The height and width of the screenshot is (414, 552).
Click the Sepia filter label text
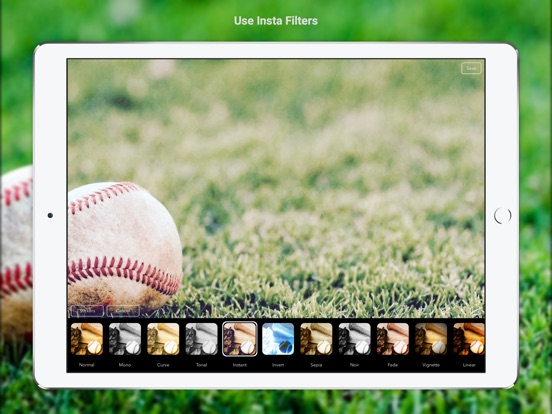click(316, 365)
